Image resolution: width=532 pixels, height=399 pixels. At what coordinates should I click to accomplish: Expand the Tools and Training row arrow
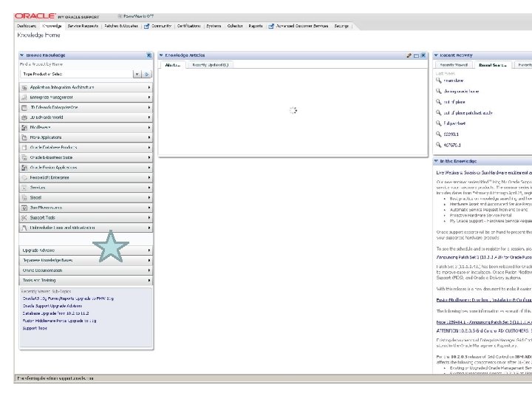pos(149,281)
